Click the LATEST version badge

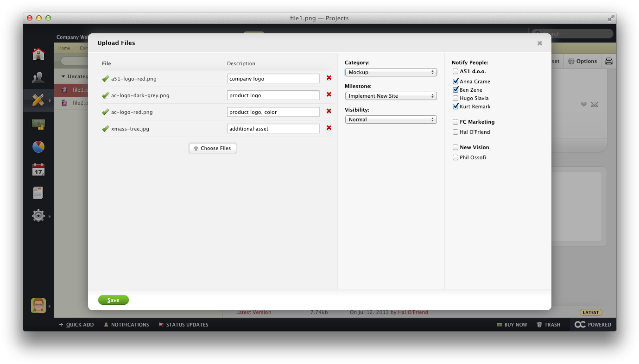pos(591,312)
